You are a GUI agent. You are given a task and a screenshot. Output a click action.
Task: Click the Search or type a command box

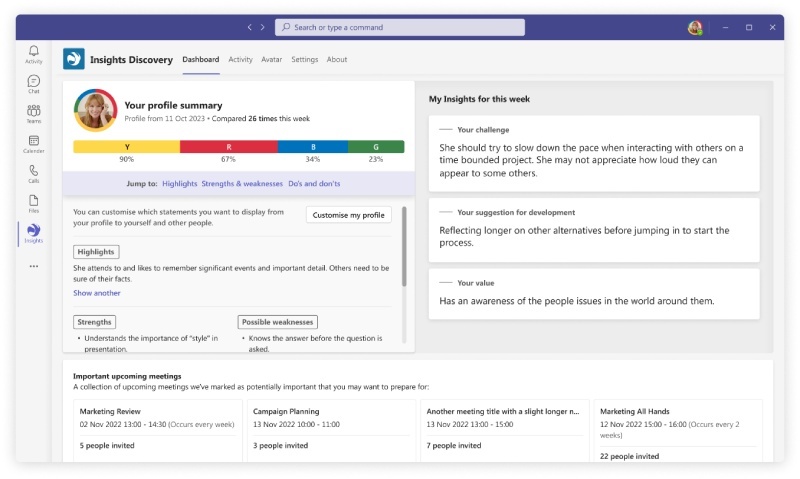click(x=400, y=27)
